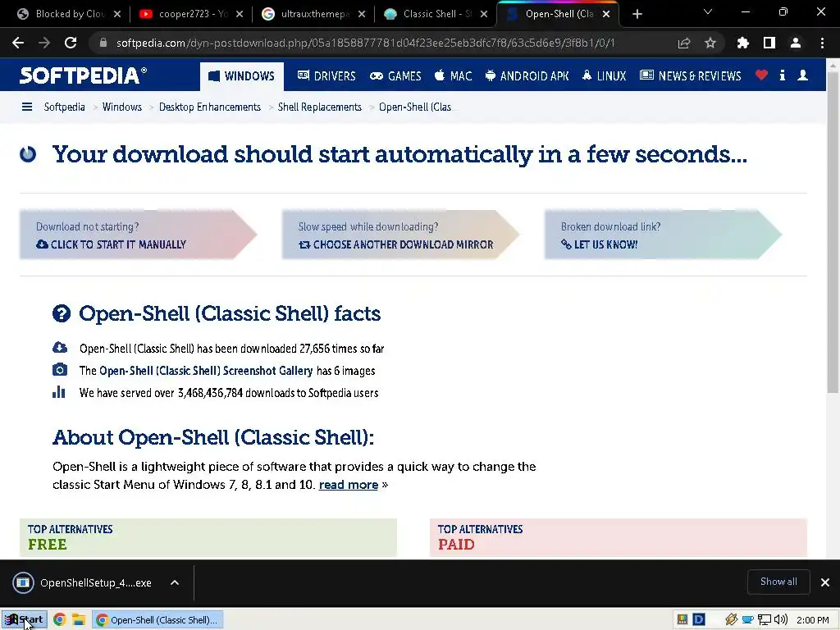Close the downloads bar
Image resolution: width=840 pixels, height=630 pixels.
tap(825, 582)
